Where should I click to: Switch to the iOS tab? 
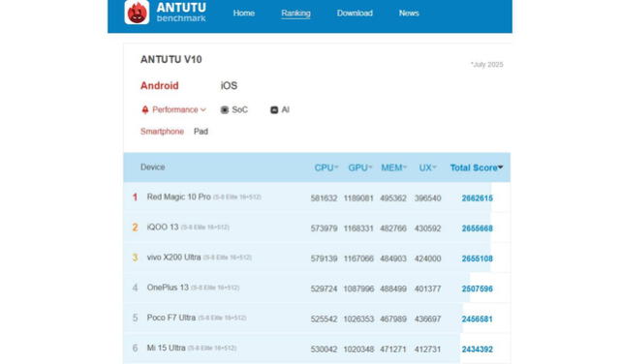click(229, 86)
